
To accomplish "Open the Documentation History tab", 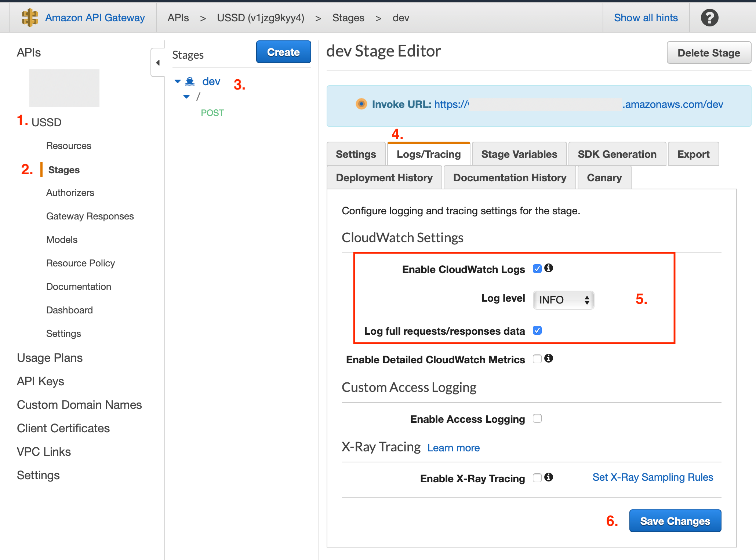I will pyautogui.click(x=510, y=178).
